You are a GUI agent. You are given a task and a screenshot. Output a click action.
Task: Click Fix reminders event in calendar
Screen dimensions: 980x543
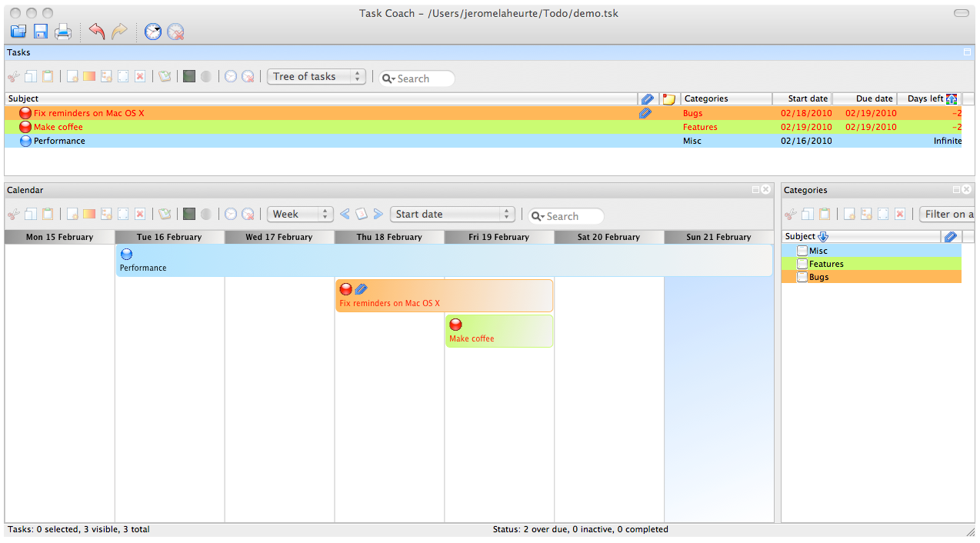click(x=444, y=295)
